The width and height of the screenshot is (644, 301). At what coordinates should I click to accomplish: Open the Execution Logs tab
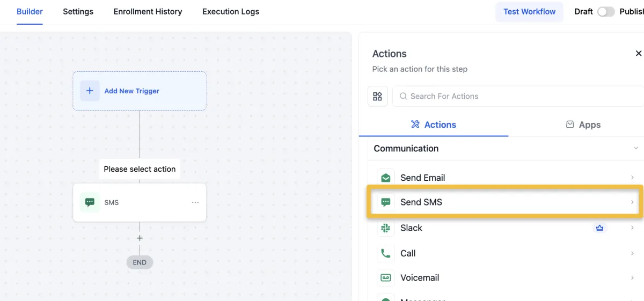pos(231,12)
